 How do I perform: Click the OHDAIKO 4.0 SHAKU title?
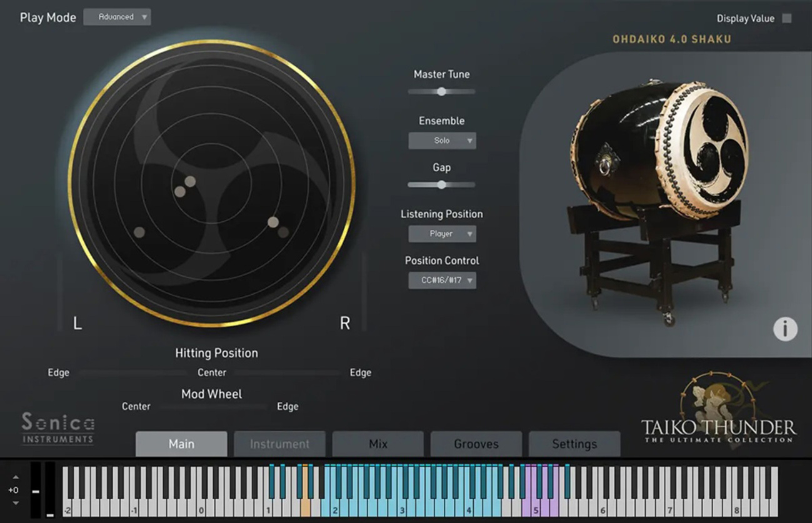(671, 39)
